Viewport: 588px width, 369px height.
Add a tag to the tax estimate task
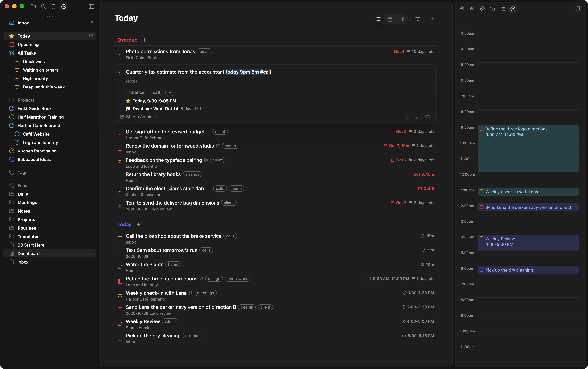point(170,92)
